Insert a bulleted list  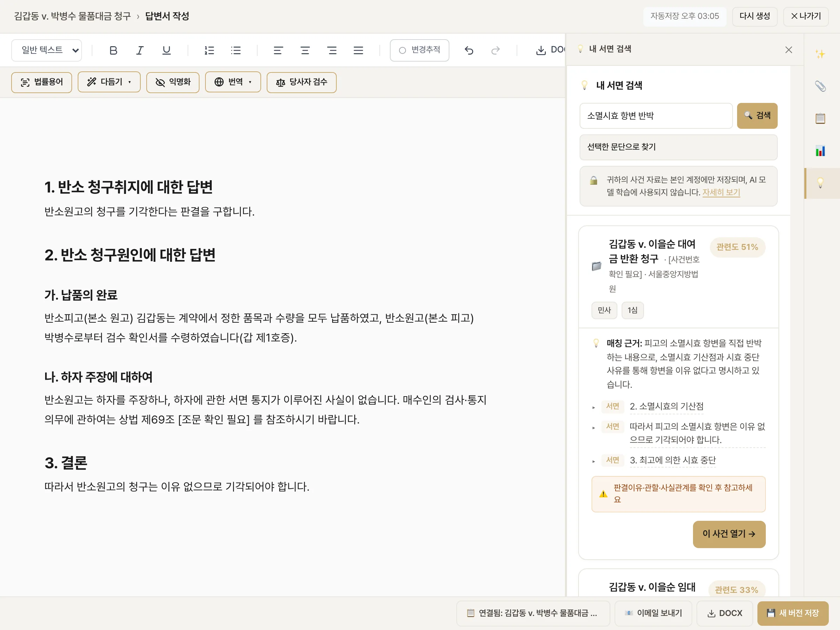pyautogui.click(x=236, y=50)
